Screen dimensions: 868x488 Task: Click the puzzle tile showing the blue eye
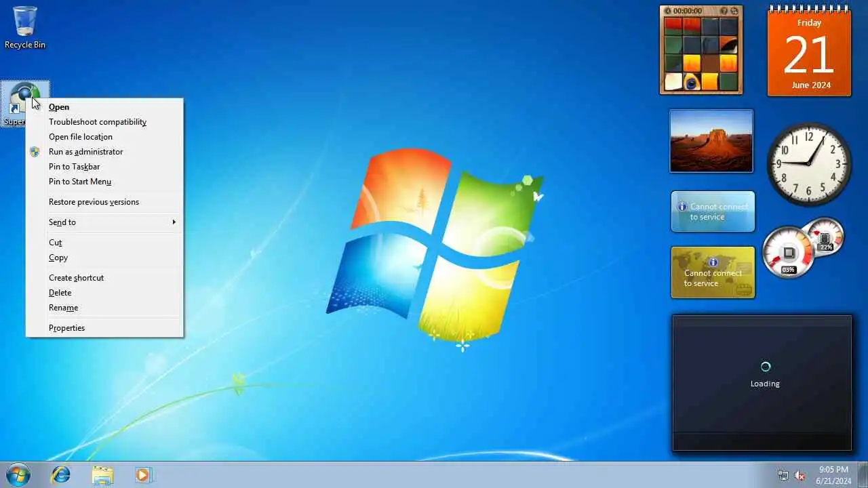click(692, 81)
